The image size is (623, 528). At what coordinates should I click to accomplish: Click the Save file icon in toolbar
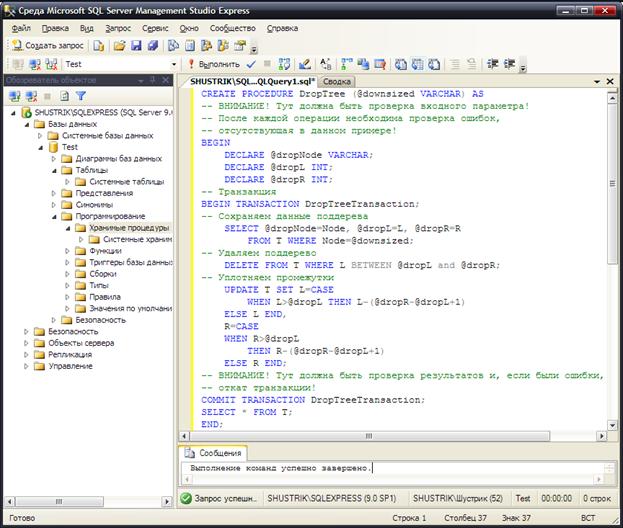coord(136,46)
